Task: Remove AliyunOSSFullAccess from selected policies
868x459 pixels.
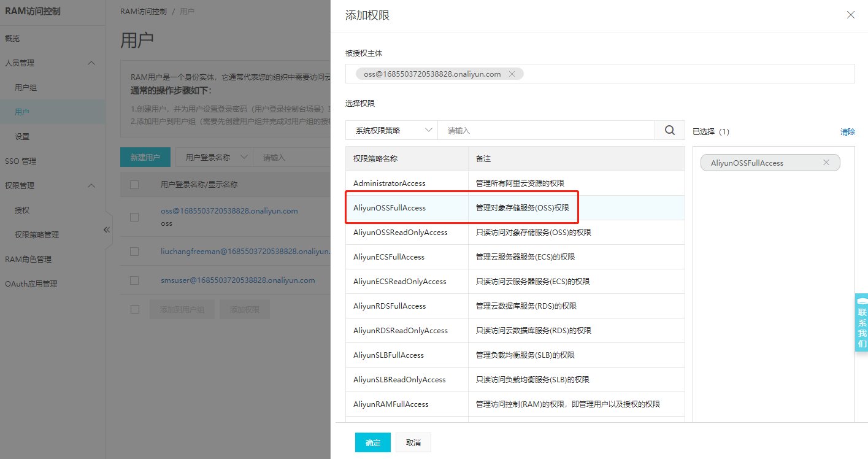Action: pyautogui.click(x=826, y=162)
